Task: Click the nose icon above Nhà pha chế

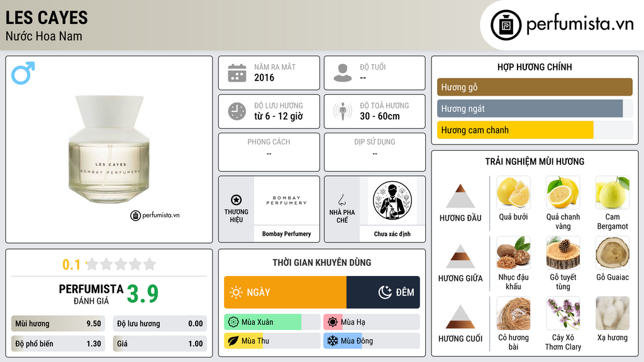Action: click(341, 200)
